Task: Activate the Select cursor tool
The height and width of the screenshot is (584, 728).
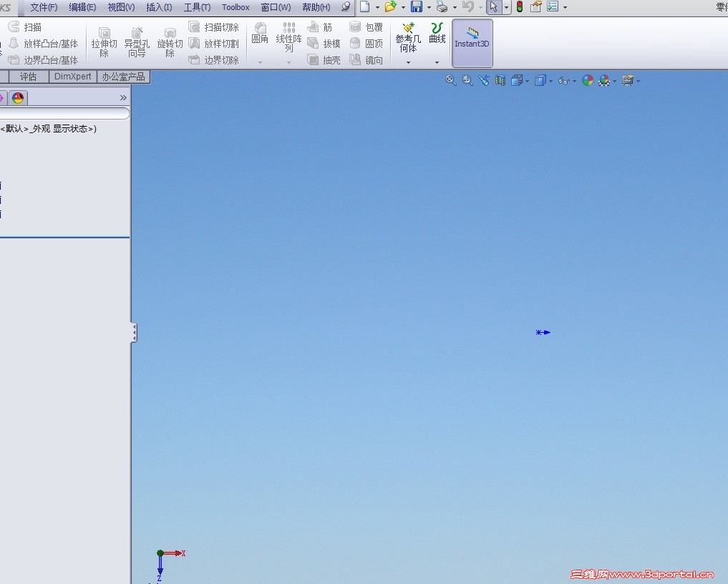Action: (x=493, y=7)
